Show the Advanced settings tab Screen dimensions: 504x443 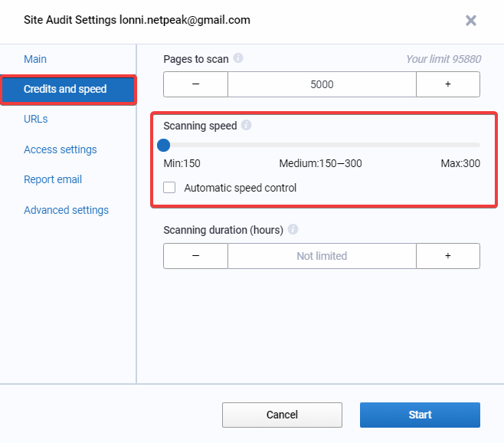point(66,210)
